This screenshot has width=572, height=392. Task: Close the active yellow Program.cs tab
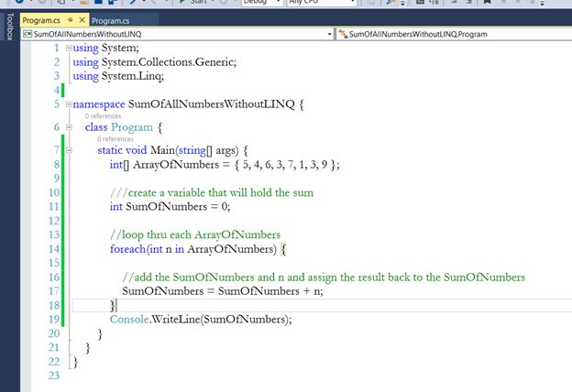(82, 19)
